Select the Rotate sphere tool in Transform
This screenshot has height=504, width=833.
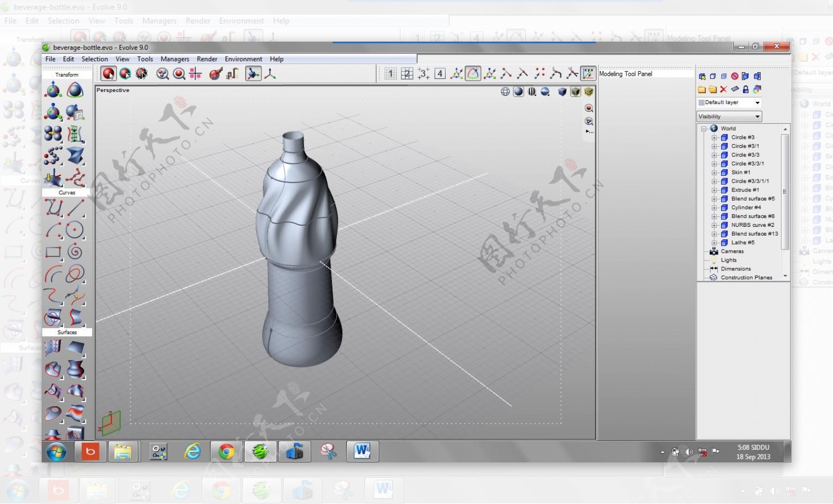[75, 90]
